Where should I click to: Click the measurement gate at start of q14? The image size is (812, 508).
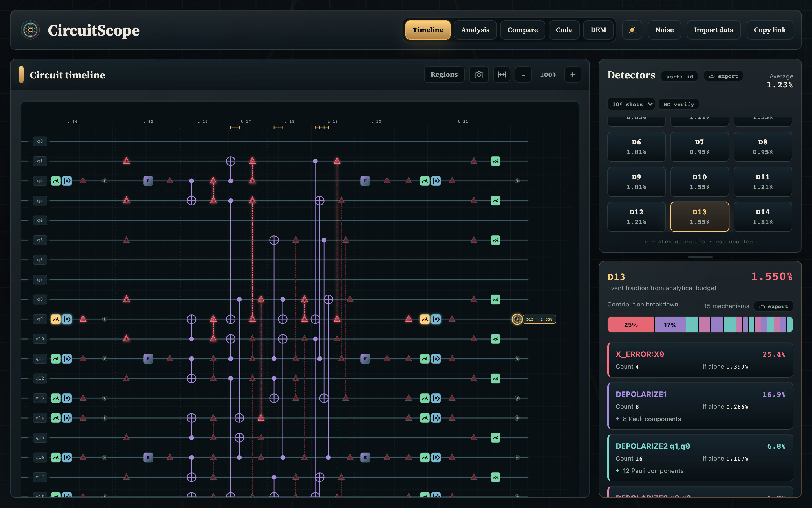tap(56, 418)
